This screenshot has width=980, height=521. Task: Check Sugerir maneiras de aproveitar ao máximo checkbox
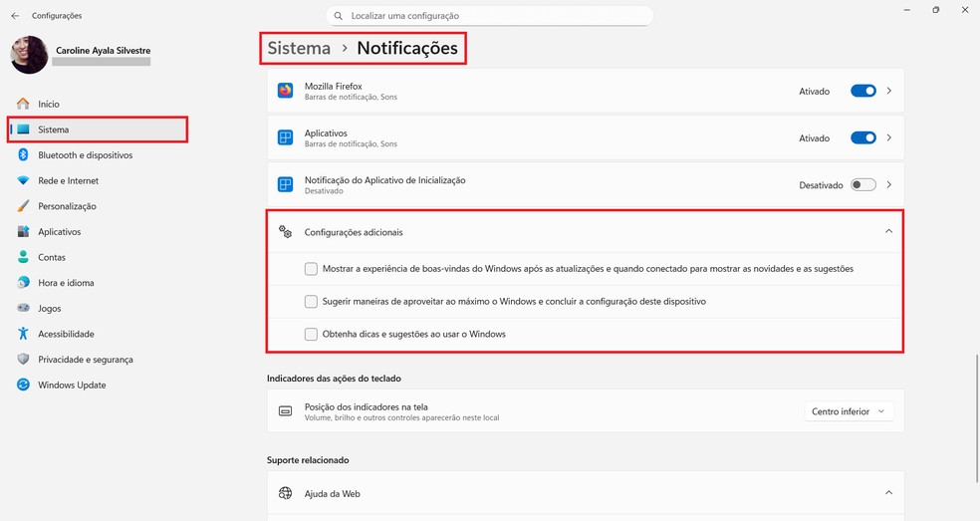coord(311,302)
